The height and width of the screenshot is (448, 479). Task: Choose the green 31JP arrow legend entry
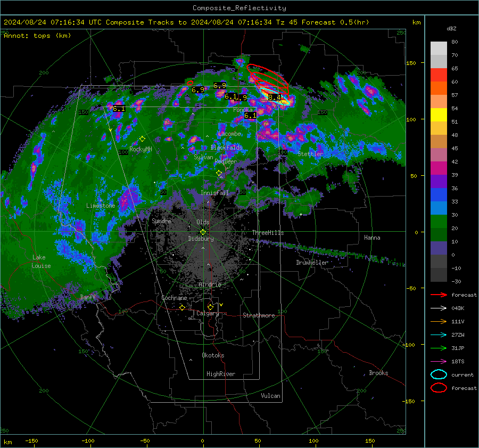point(439,348)
